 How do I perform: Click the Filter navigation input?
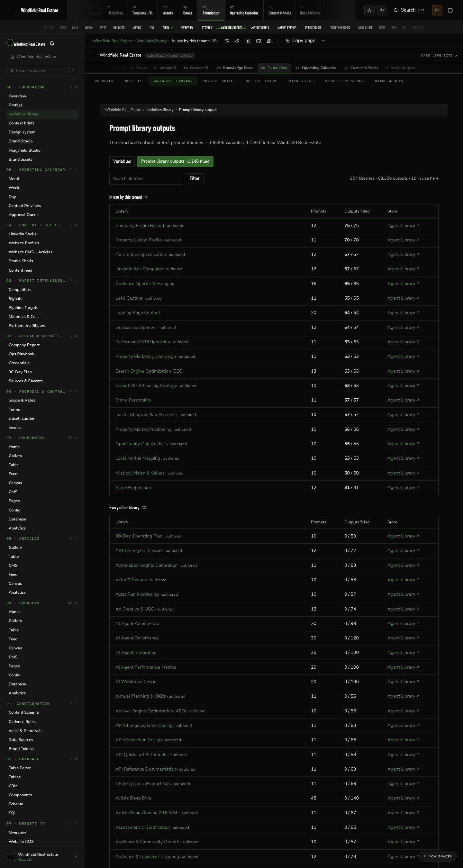tap(42, 70)
